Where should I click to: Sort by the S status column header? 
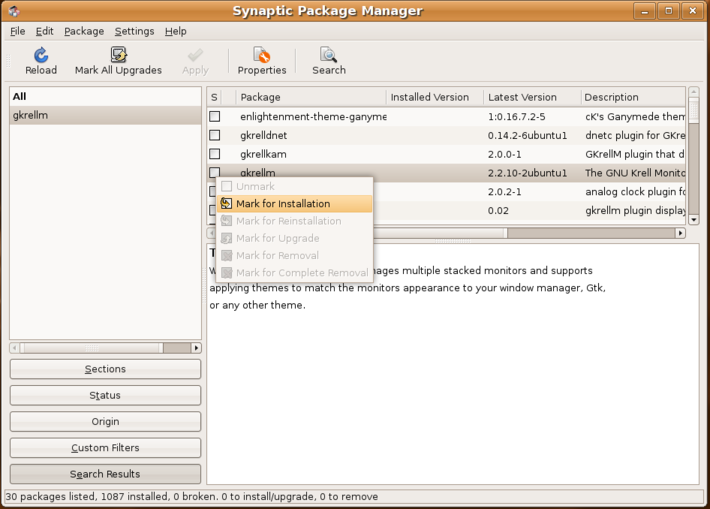tap(214, 97)
